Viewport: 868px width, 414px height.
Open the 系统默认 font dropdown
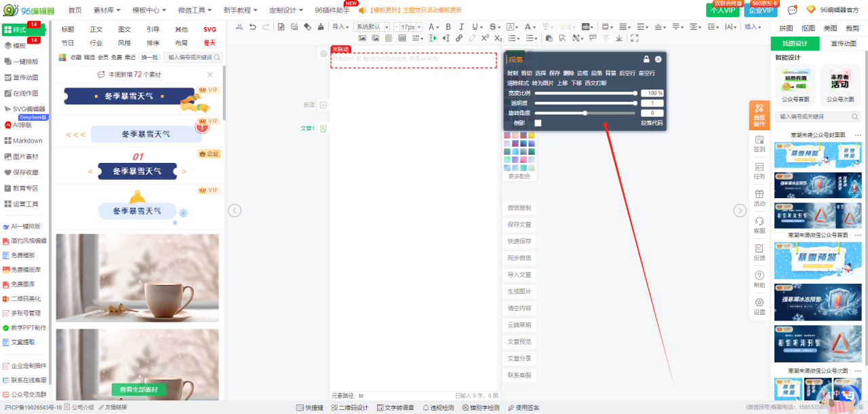pos(371,26)
